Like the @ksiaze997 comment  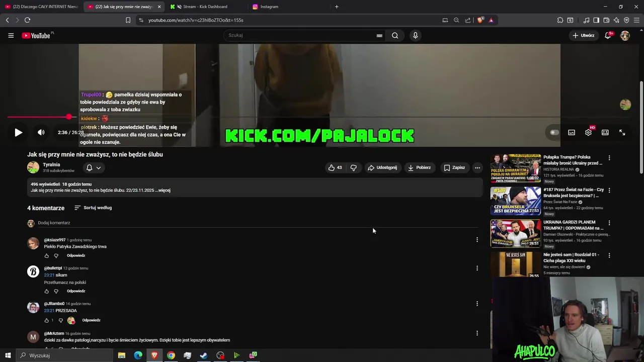[x=47, y=255]
